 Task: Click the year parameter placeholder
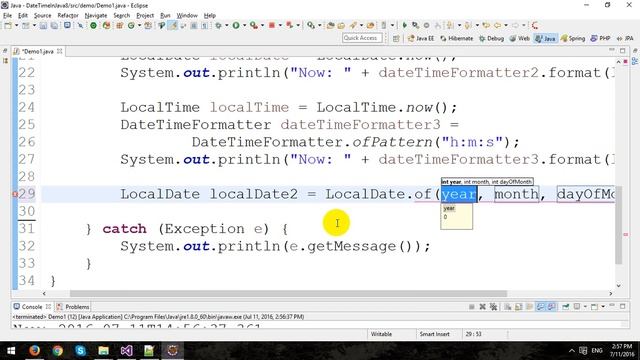pyautogui.click(x=458, y=194)
